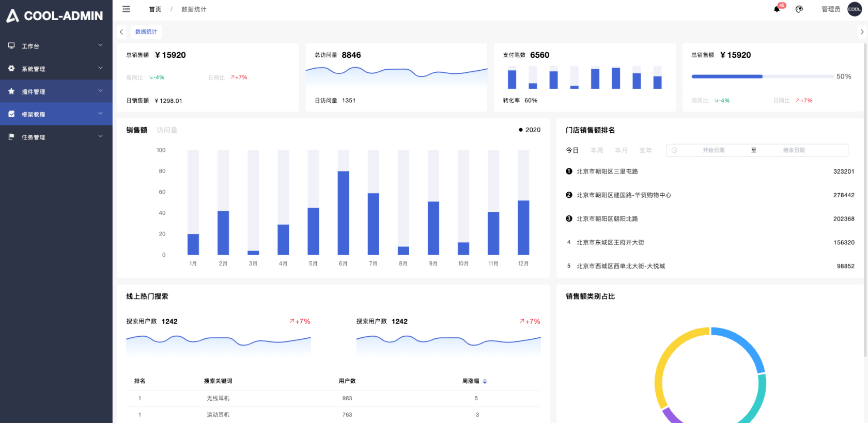Open the 任务管理 sidebar menu
This screenshot has height=423, width=868.
pyautogui.click(x=56, y=137)
